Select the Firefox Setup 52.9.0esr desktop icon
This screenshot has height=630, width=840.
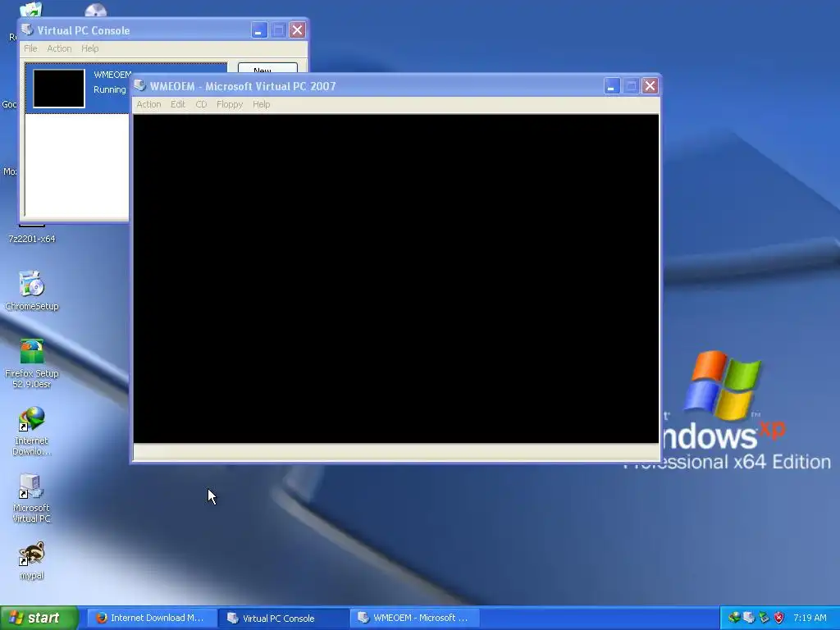click(x=32, y=363)
